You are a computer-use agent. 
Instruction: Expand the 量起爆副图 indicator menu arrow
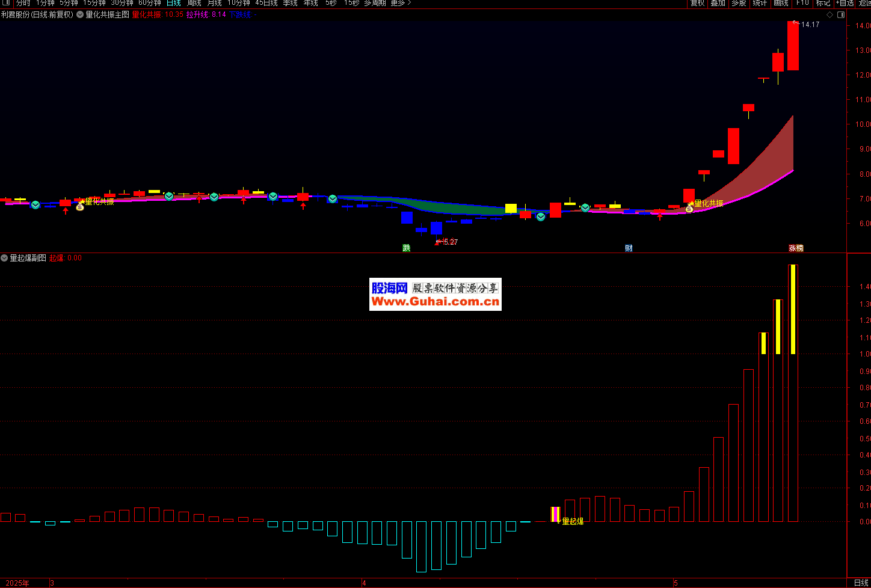(4, 258)
